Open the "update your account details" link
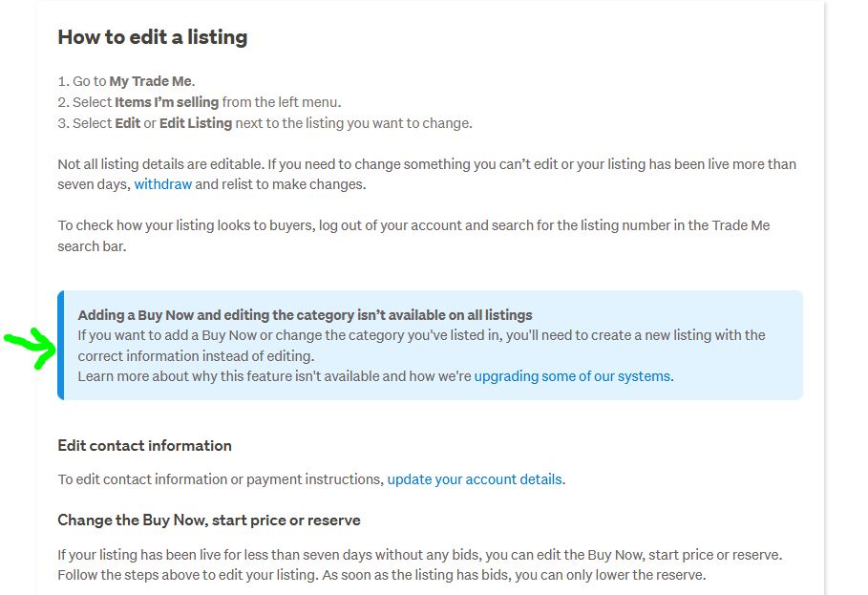 (475, 479)
